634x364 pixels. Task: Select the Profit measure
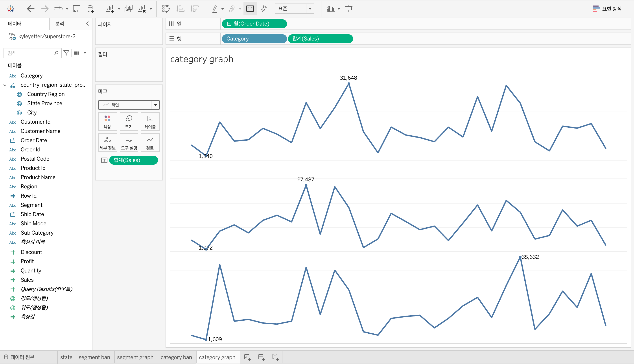(x=27, y=261)
